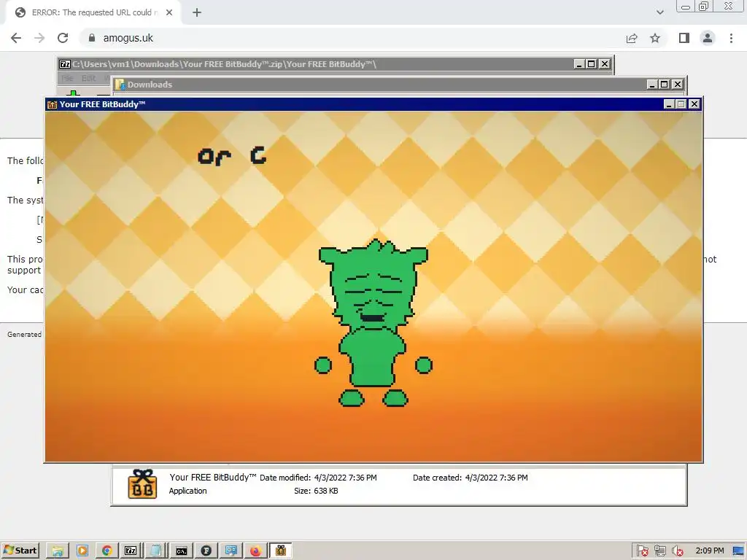747x560 pixels.
Task: Switch to 7-Zip in taskbar
Action: point(131,551)
